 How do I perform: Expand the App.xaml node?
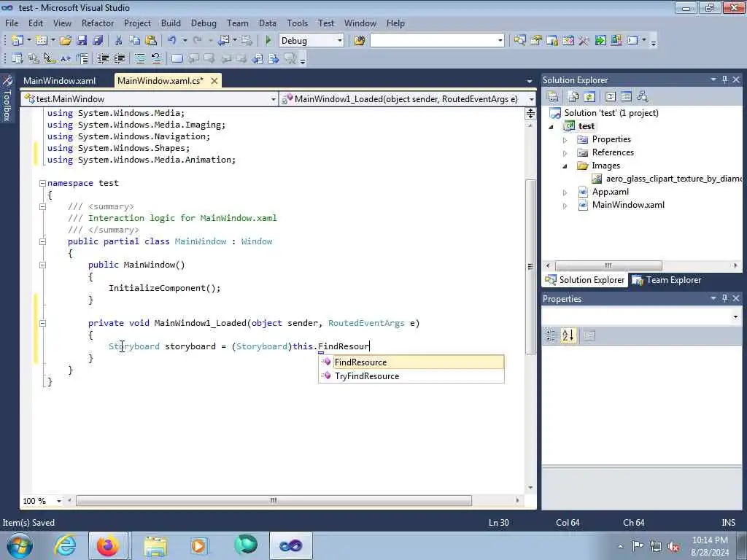565,192
